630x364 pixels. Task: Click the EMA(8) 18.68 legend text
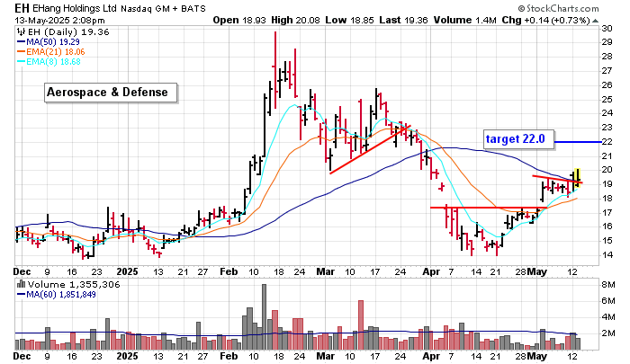(x=53, y=62)
